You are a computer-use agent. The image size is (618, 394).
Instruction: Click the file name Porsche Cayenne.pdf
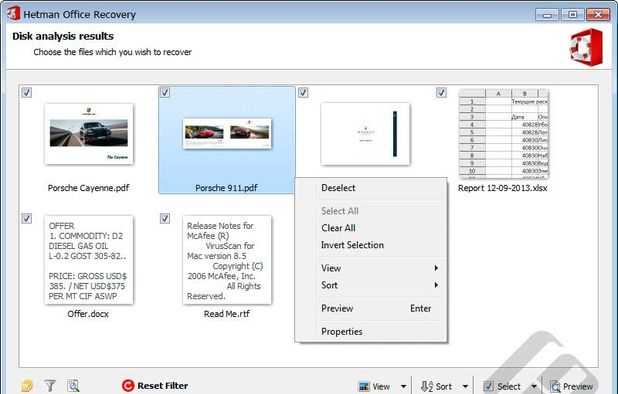click(88, 188)
